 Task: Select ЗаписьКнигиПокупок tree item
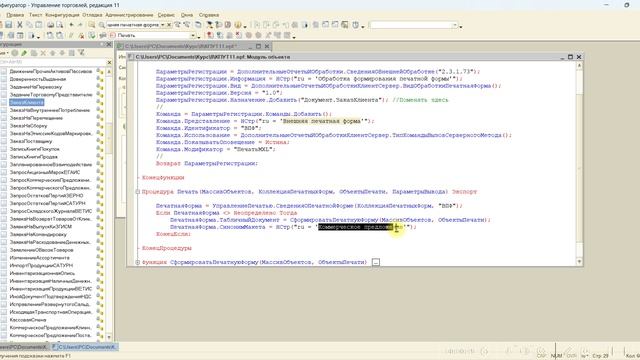click(35, 149)
